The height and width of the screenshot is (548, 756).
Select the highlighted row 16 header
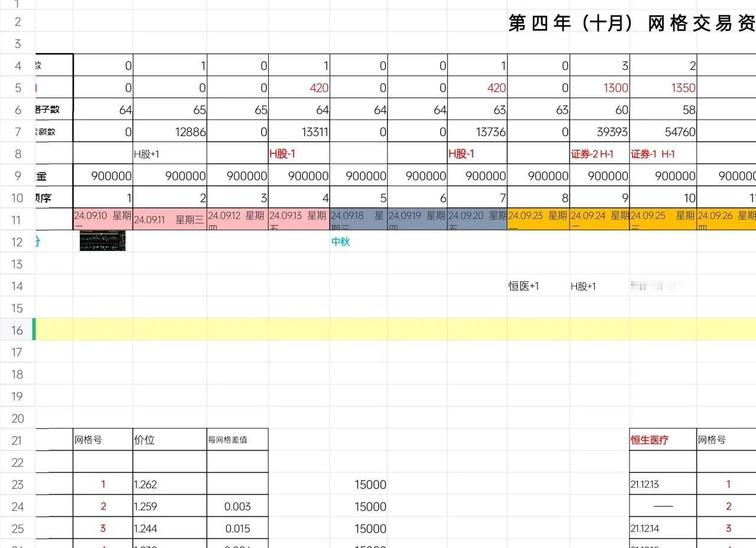(x=17, y=330)
